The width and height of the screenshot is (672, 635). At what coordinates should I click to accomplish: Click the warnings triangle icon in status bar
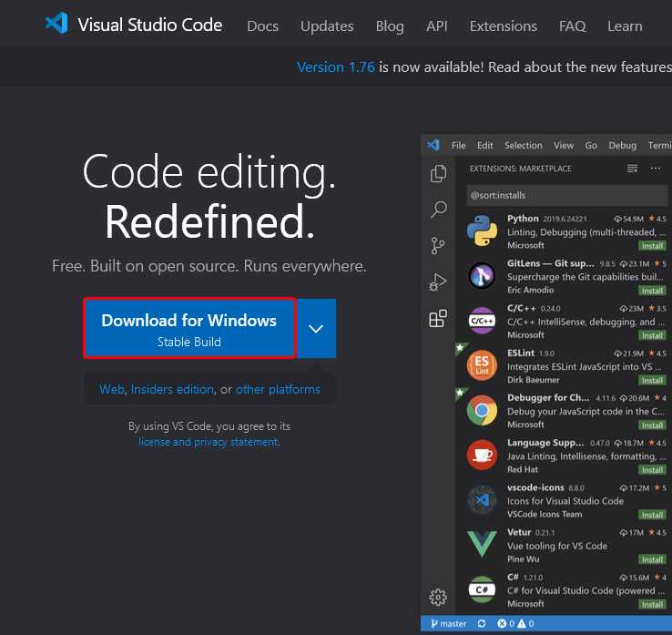pos(522,623)
